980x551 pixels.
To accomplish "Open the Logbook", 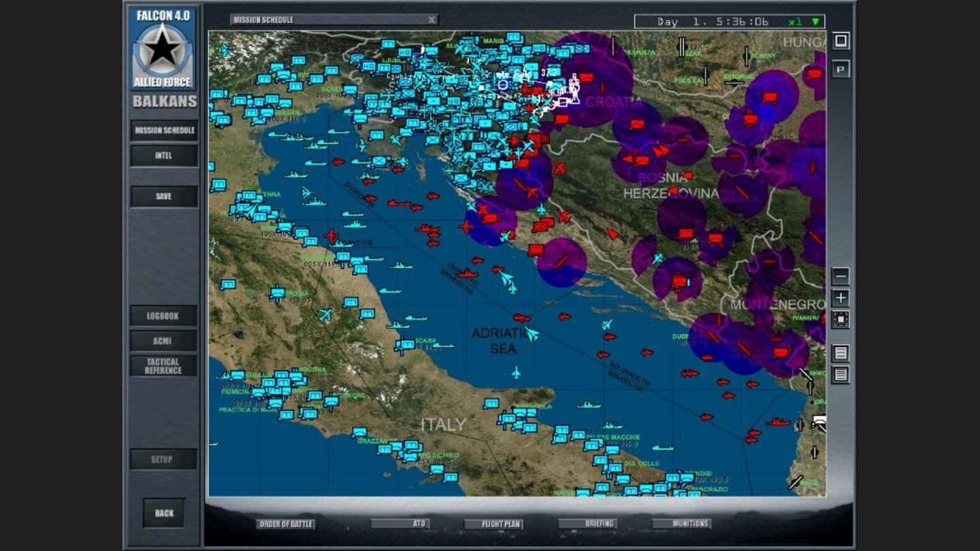I will pos(164,316).
